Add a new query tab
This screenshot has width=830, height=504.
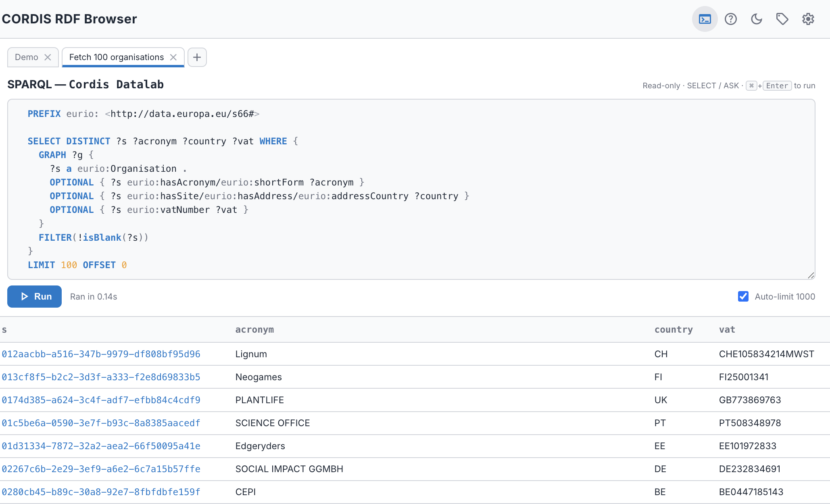point(197,57)
